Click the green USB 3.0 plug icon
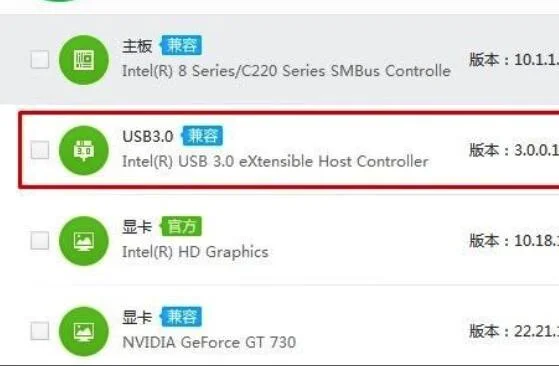559x367 pixels. tap(84, 150)
